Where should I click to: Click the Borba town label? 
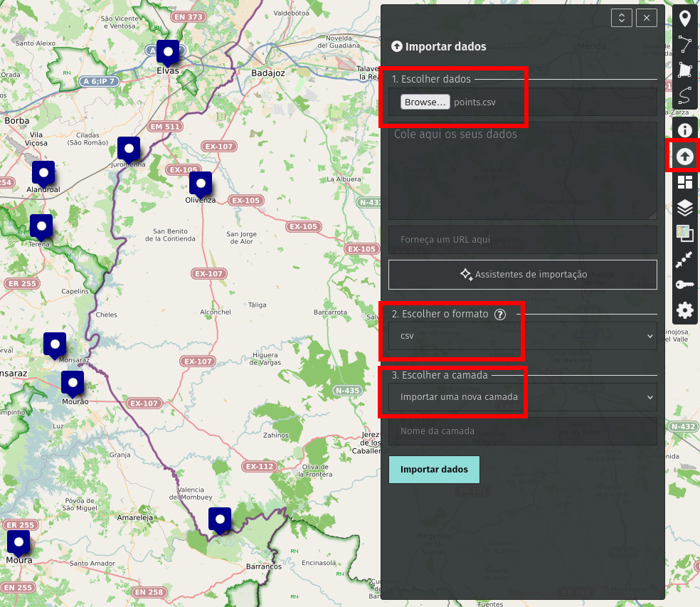pyautogui.click(x=17, y=120)
